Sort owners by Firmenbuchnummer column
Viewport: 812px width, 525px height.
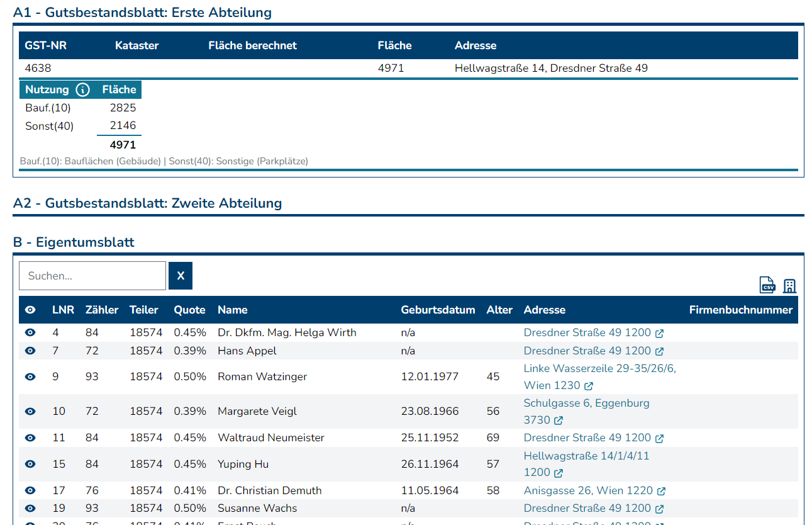point(741,310)
